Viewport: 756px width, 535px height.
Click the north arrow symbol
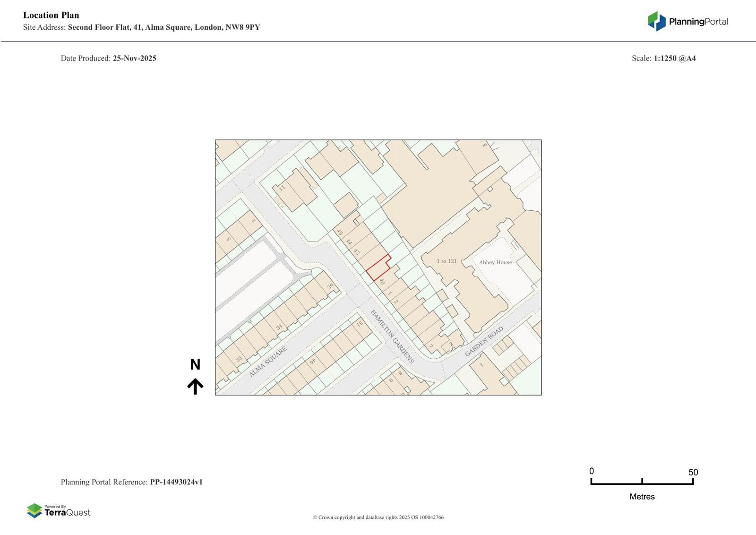[x=195, y=386]
